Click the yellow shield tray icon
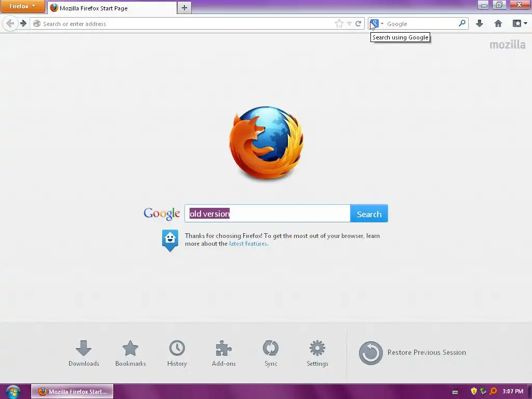The height and width of the screenshot is (399, 532). pyautogui.click(x=474, y=391)
